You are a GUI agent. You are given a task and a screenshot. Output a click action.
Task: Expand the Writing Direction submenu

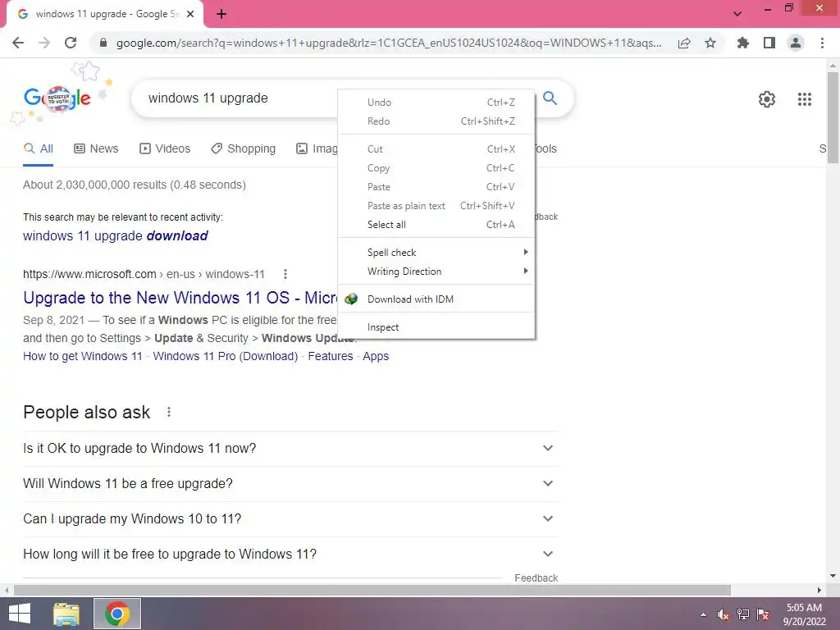point(436,271)
